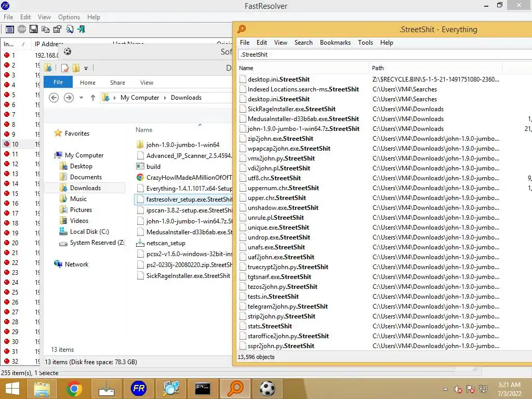This screenshot has width=532, height=399.
Task: Select fastresolver_setup.exe.StreetShit in Explorer
Action: tap(183, 199)
